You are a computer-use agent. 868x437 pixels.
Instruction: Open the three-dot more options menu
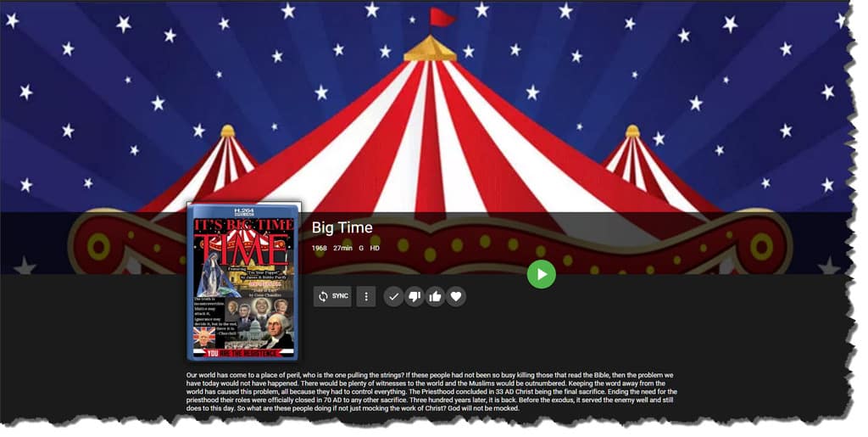[366, 296]
